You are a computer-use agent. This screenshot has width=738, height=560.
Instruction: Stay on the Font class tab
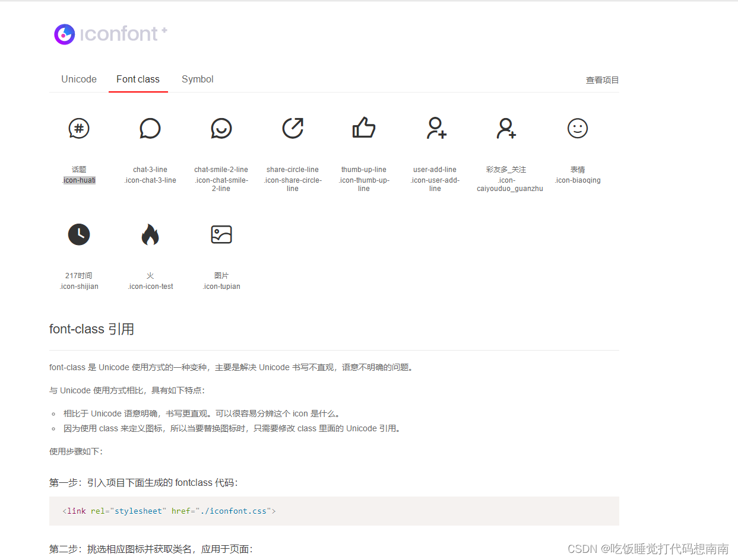click(138, 79)
